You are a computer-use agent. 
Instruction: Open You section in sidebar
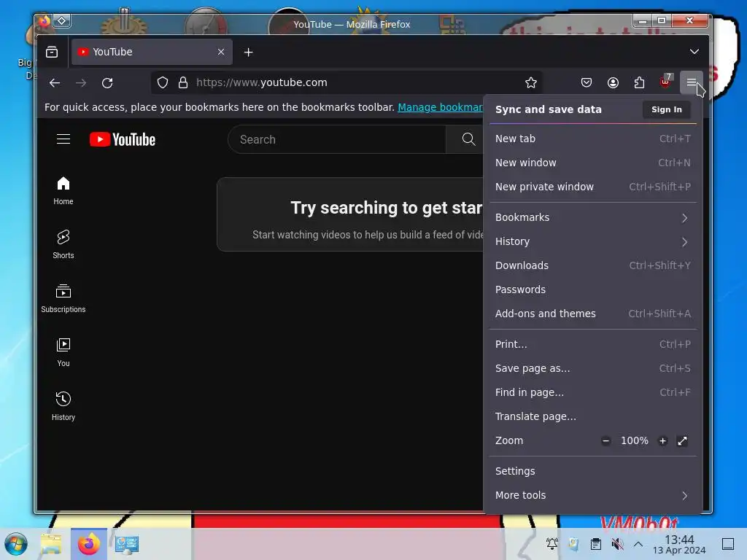click(x=63, y=352)
